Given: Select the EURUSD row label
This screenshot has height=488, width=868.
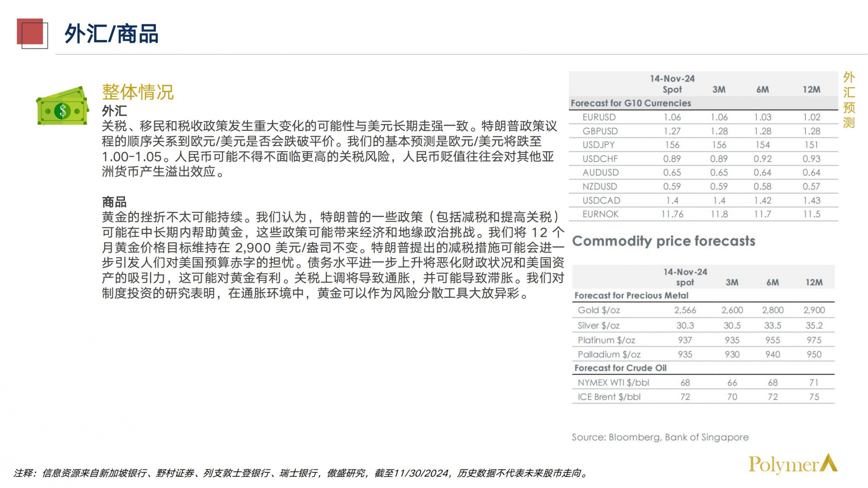Looking at the screenshot, I should point(599,117).
